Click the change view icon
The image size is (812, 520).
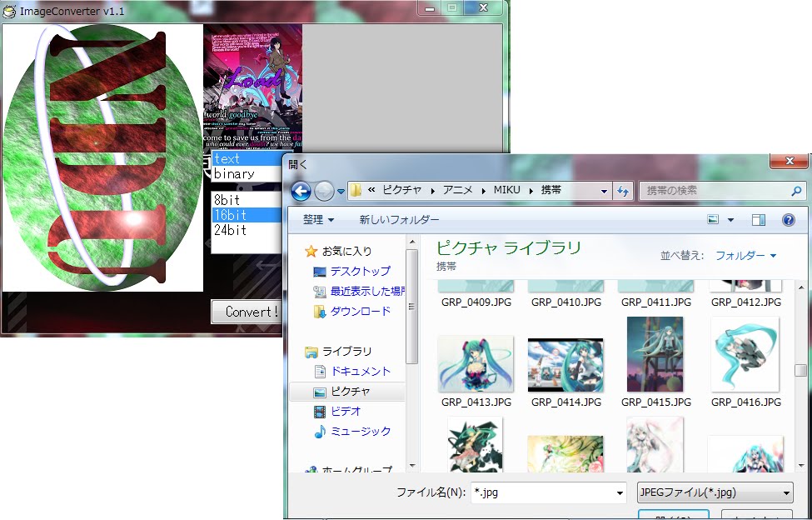tap(713, 220)
